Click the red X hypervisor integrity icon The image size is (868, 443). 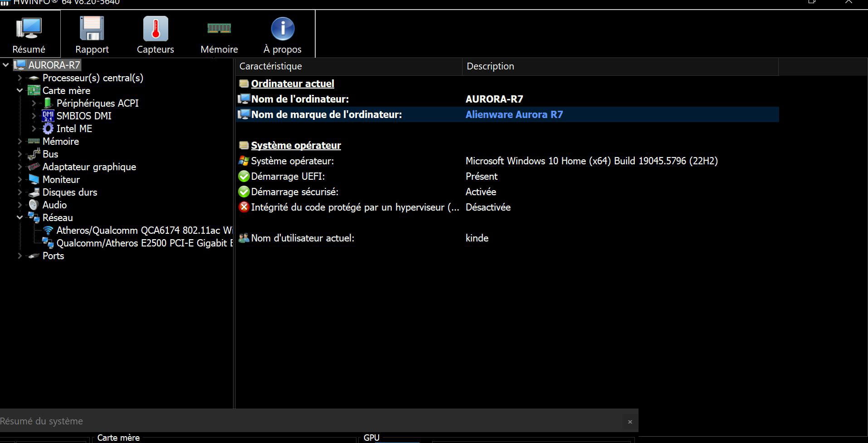point(244,207)
